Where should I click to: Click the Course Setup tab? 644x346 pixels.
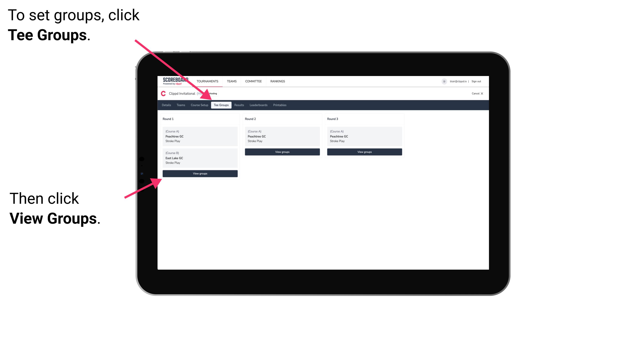tap(199, 105)
